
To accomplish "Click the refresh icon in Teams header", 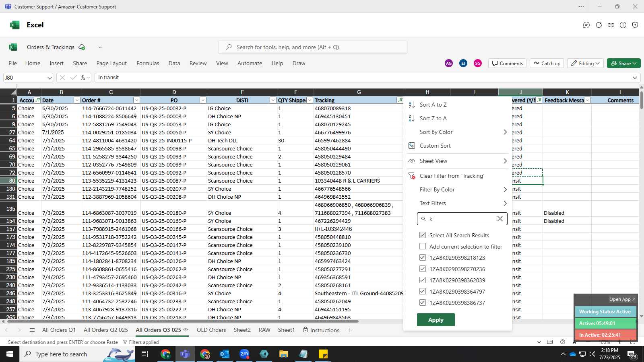I will pos(599,25).
